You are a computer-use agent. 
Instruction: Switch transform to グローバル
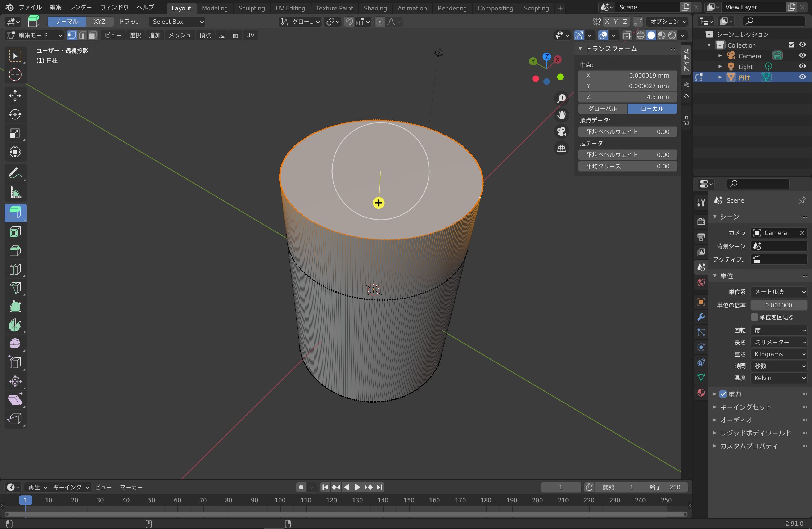pyautogui.click(x=603, y=109)
